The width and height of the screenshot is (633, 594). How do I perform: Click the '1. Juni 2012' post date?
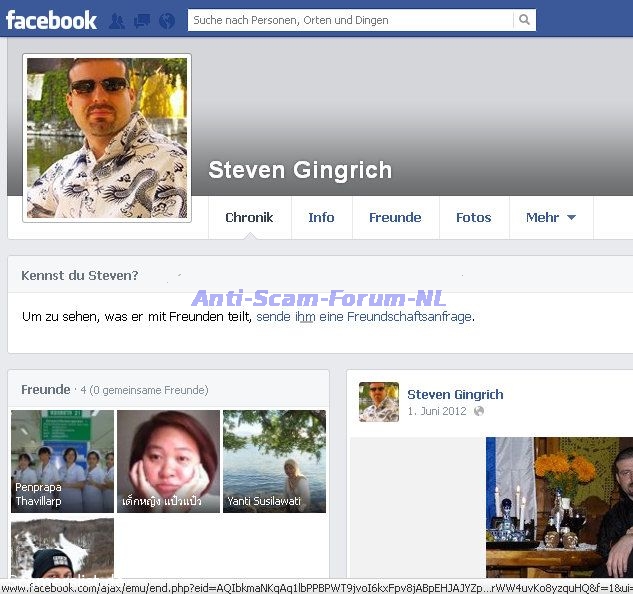coord(437,411)
